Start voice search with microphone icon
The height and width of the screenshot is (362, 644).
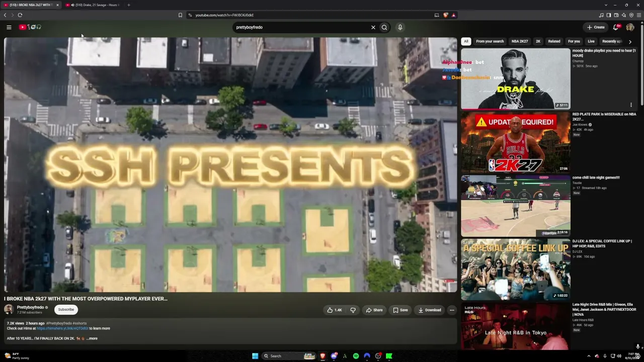point(400,27)
